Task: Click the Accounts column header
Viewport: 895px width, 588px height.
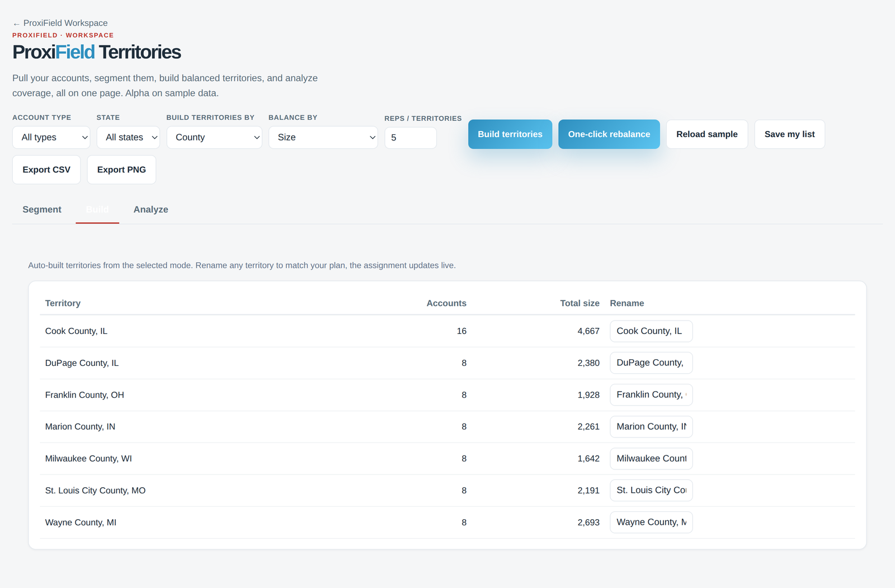Action: 446,303
